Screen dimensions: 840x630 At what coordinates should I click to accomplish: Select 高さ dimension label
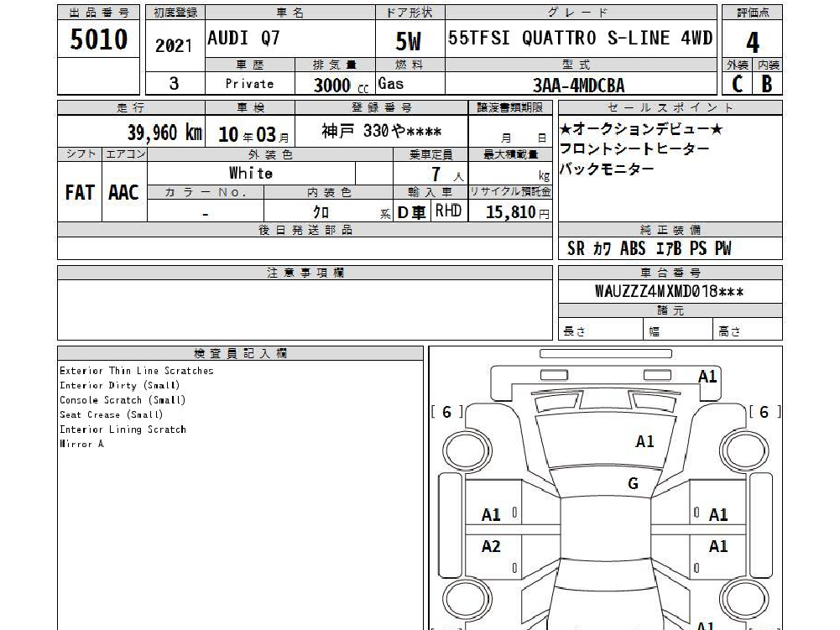[x=729, y=331]
